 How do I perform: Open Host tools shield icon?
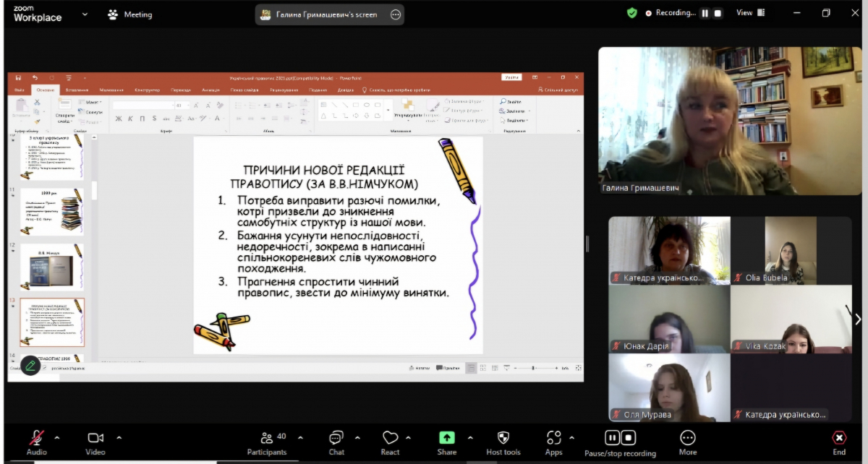[x=503, y=438]
